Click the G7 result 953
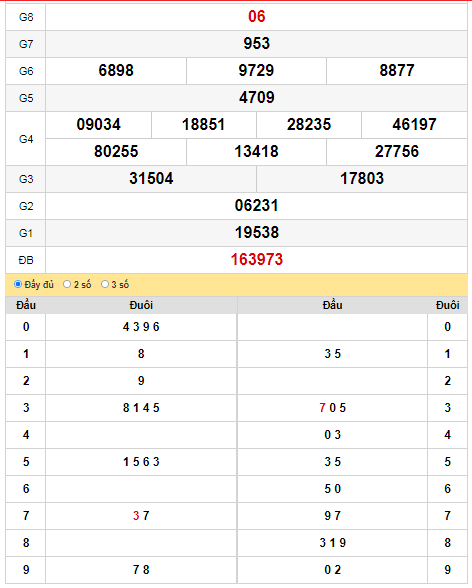The image size is (472, 588). [x=256, y=44]
